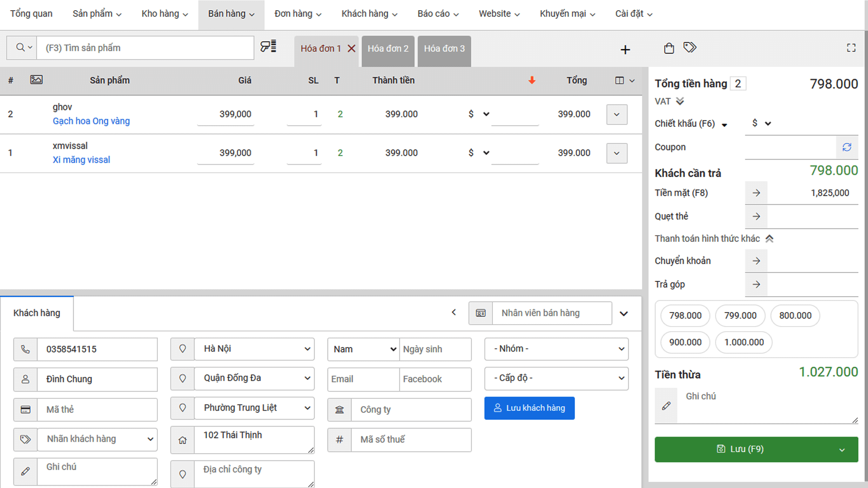The height and width of the screenshot is (488, 868).
Task: Add a new invoice tab with plus icon
Action: [625, 50]
